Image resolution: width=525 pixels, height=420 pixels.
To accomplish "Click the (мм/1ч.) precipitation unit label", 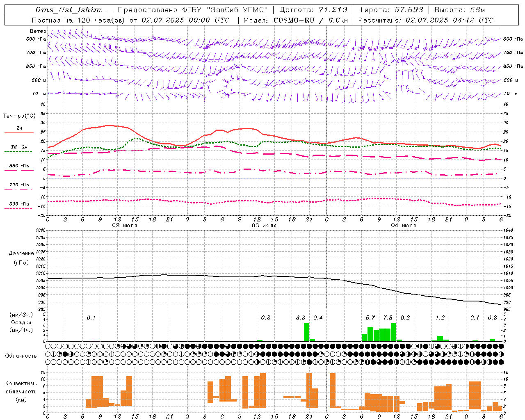I will coord(21,330).
